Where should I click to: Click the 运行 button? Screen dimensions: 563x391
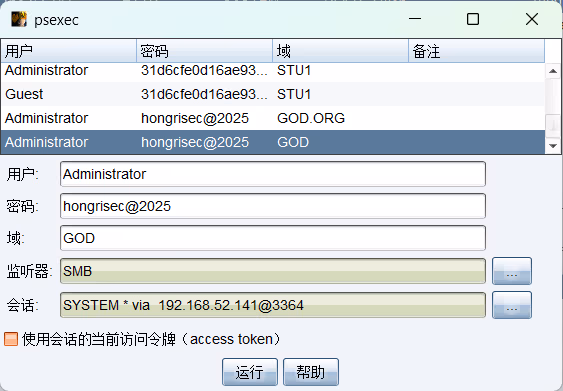tap(250, 372)
